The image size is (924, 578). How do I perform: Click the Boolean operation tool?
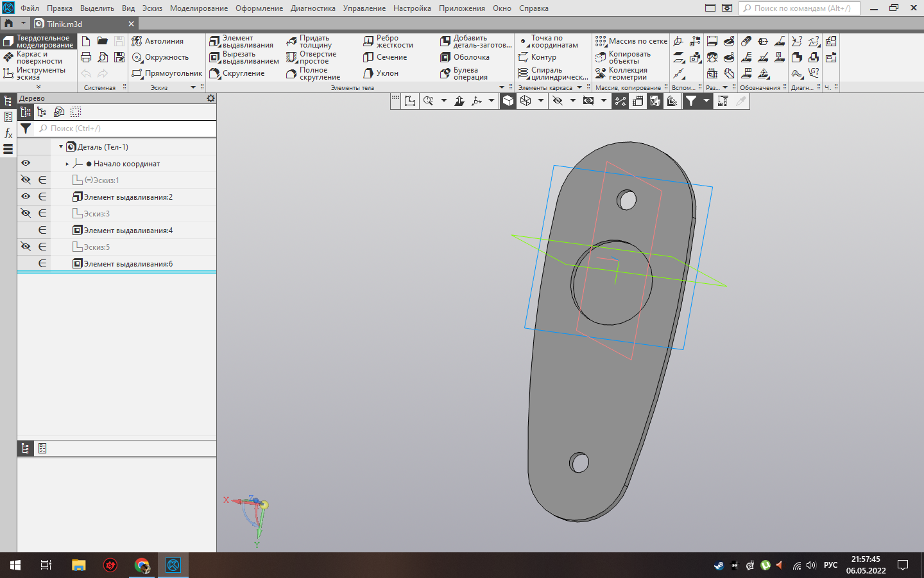point(464,74)
